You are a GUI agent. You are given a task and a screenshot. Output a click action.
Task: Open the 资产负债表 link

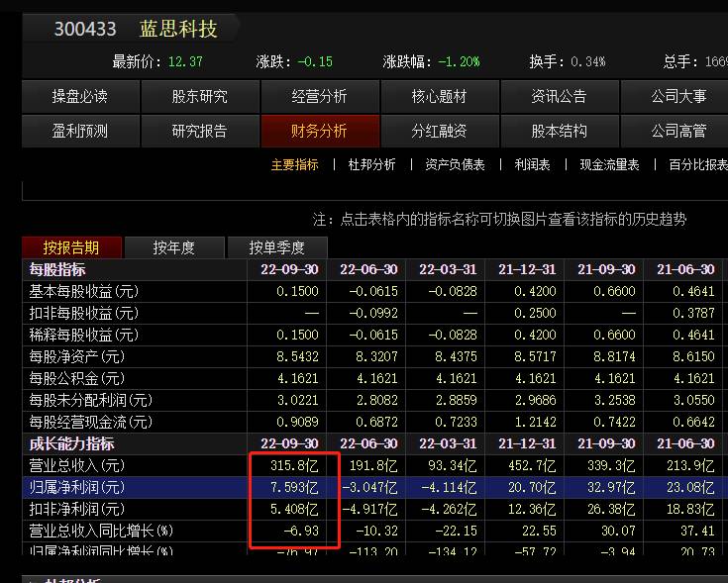click(455, 164)
